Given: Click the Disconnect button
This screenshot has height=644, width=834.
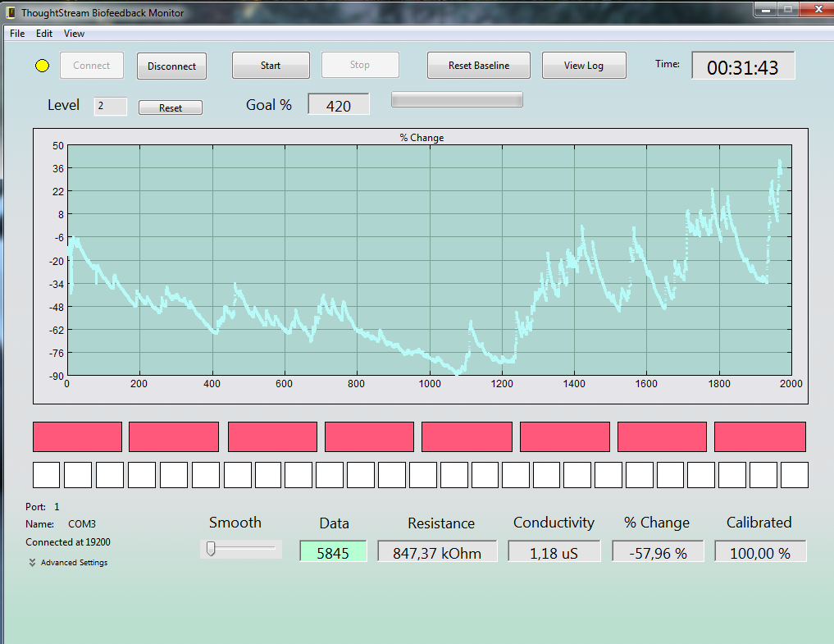Looking at the screenshot, I should [x=171, y=66].
